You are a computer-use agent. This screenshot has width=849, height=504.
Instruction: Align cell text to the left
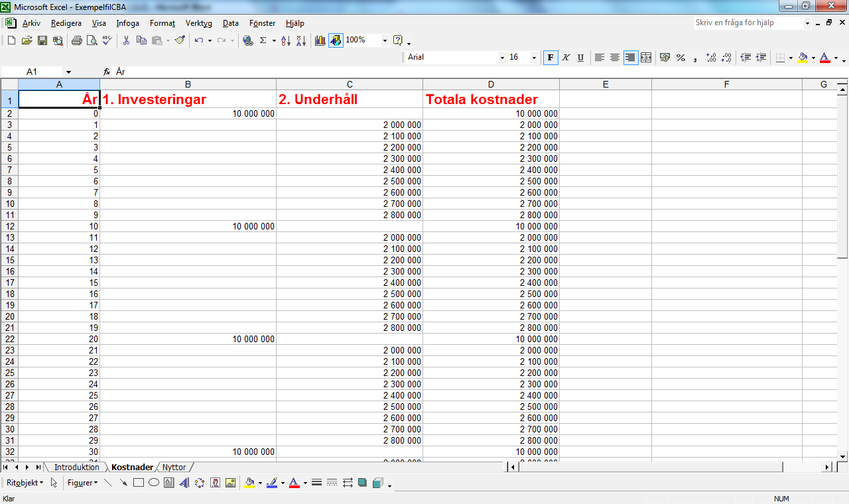[600, 58]
